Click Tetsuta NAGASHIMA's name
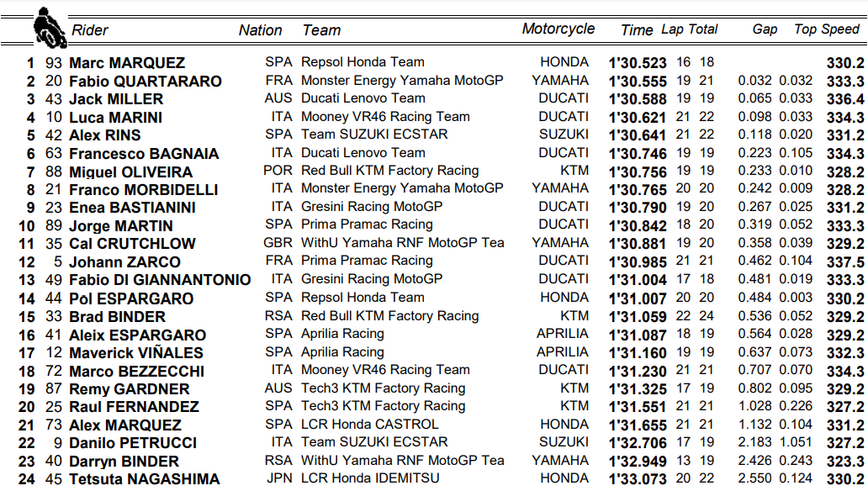The image size is (868, 491). [x=144, y=479]
